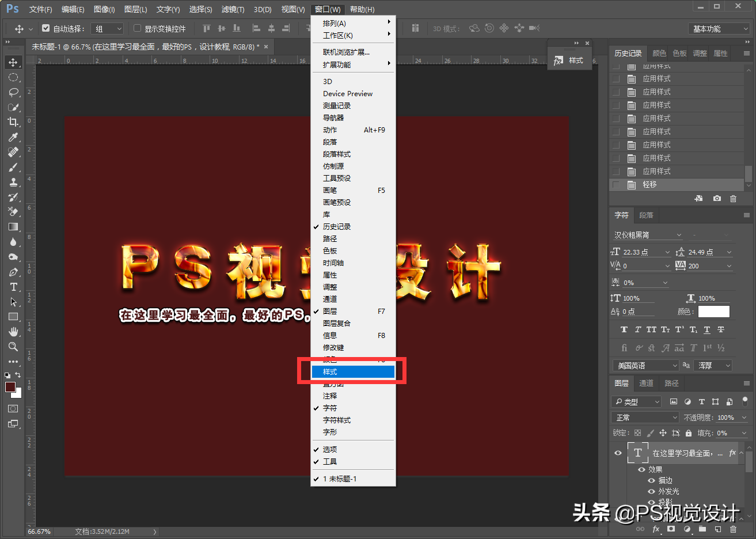
Task: Select the Hand tool
Action: click(13, 332)
